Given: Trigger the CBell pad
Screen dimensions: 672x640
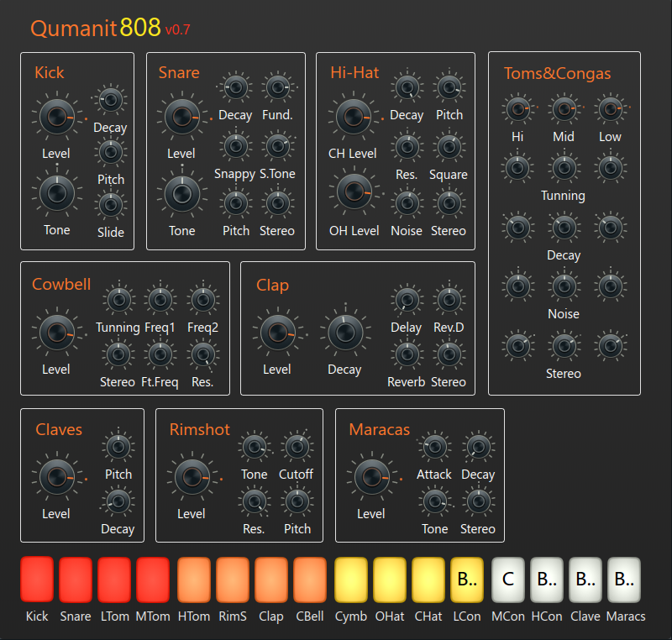Looking at the screenshot, I should (x=310, y=580).
